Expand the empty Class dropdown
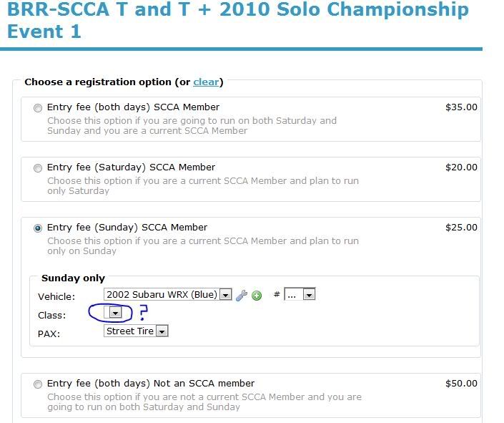Viewport: 504px width, 423px height. tap(114, 313)
